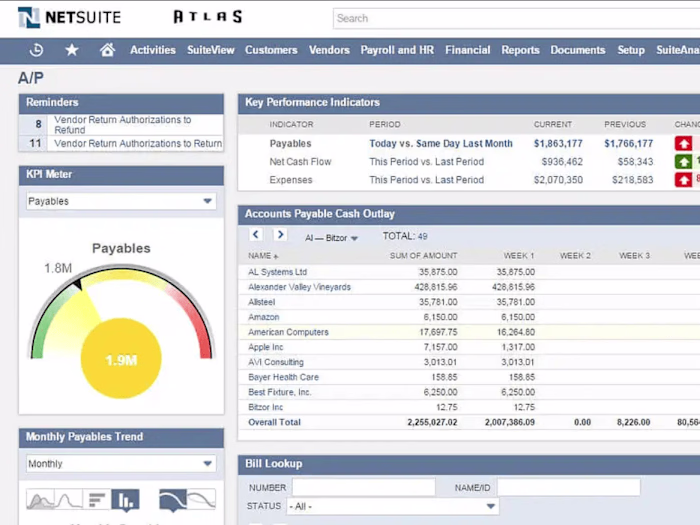Viewport: 700px width, 525px height.
Task: Open American Computers vendor row
Action: point(288,332)
